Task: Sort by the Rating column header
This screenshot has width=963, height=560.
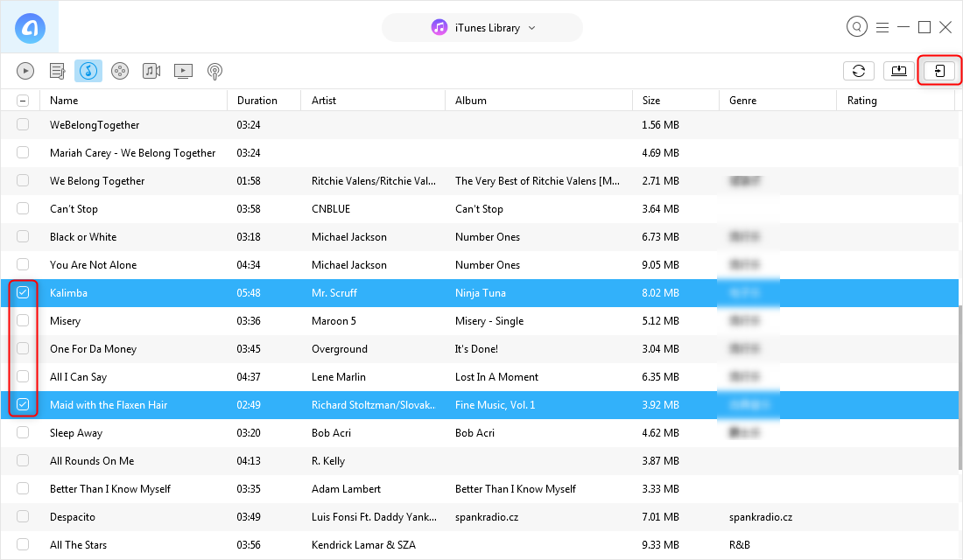Action: click(x=896, y=101)
